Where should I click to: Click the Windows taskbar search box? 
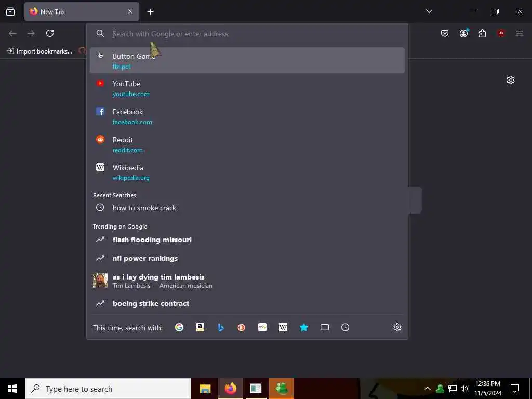click(108, 389)
